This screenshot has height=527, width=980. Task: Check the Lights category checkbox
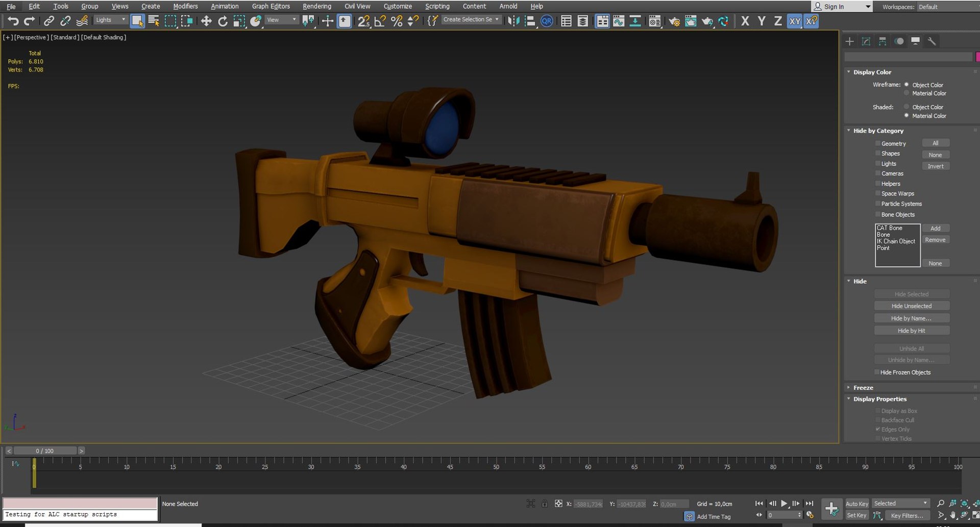point(878,163)
